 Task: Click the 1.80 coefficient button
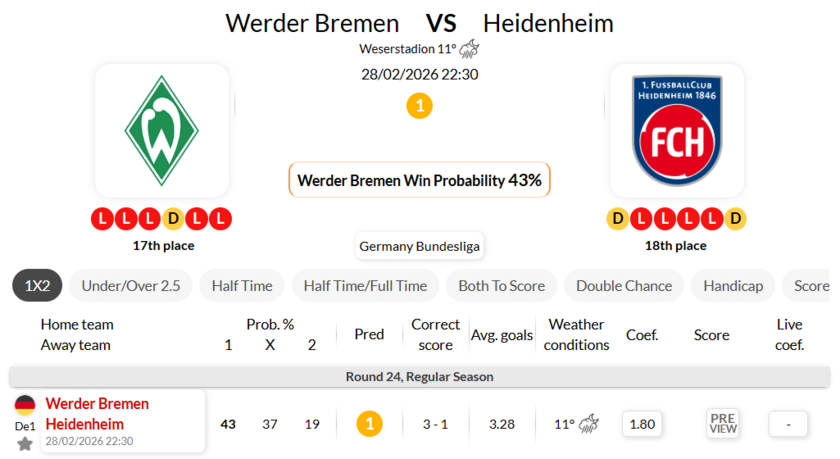tap(642, 424)
